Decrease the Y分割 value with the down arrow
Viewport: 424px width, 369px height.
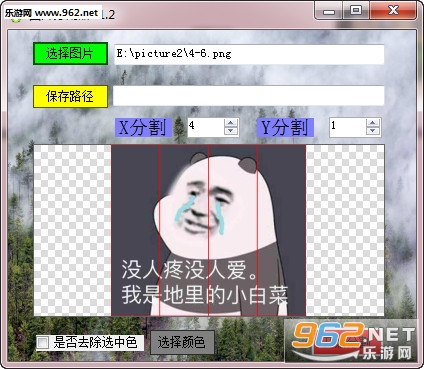click(373, 131)
